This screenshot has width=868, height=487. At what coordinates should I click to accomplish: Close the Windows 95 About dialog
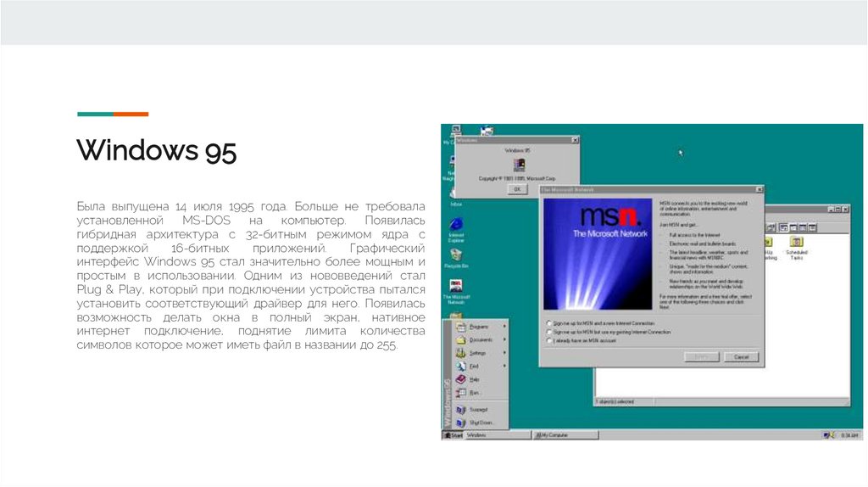pyautogui.click(x=576, y=140)
